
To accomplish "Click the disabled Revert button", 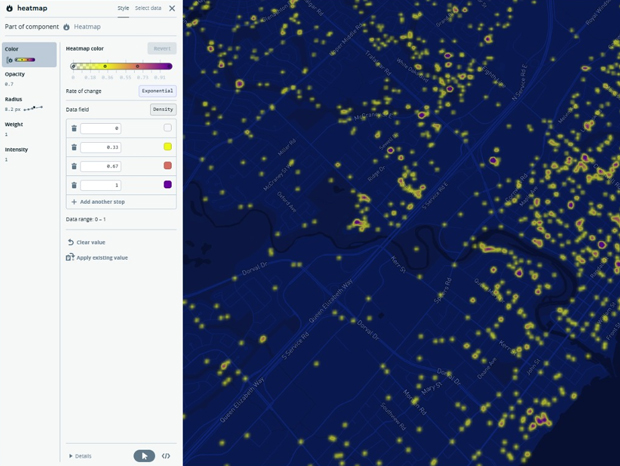I will [162, 49].
